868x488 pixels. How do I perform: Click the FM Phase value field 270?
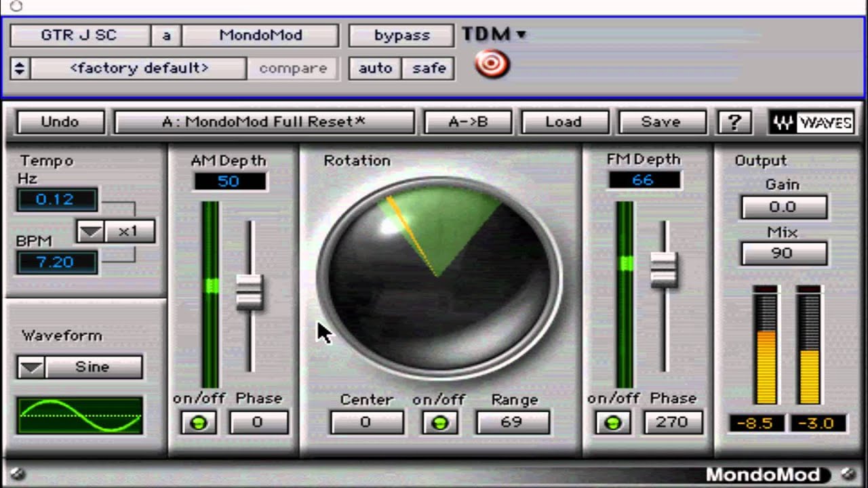pyautogui.click(x=672, y=423)
